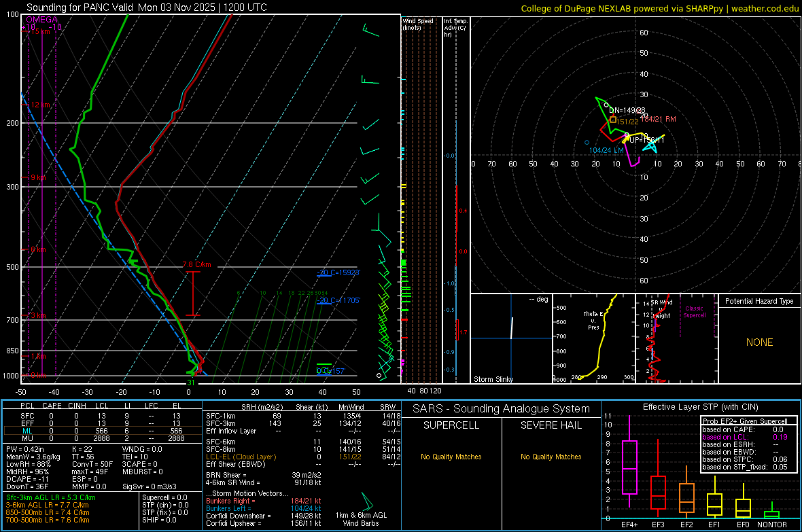802x532 pixels.
Task: Click No Quality Matches under SEVERE HAIL
Action: [x=551, y=457]
